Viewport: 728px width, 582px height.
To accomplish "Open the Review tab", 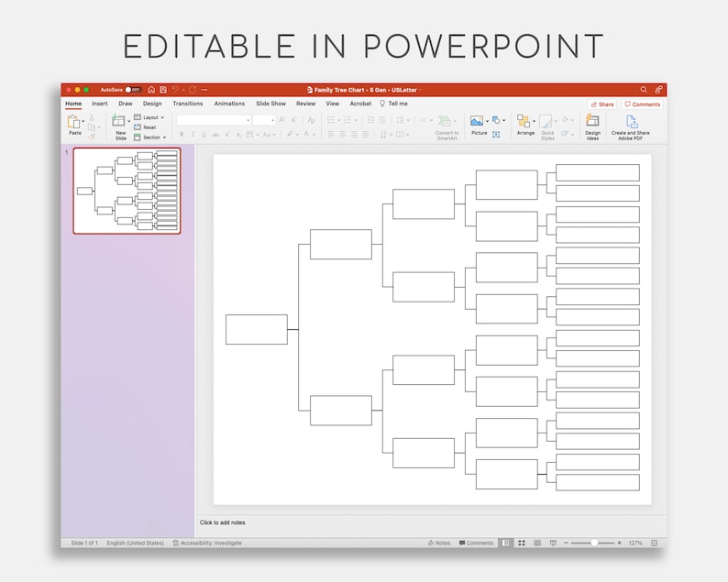I will pyautogui.click(x=306, y=104).
